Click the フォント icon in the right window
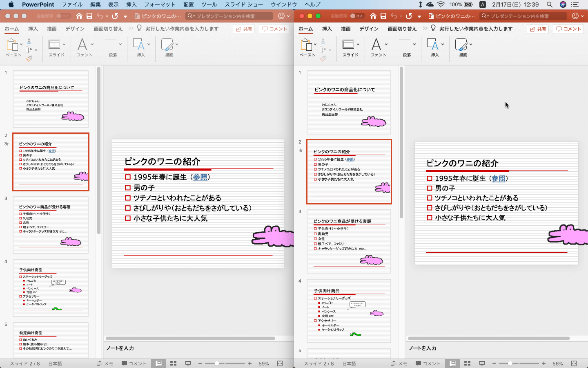Image resolution: width=588 pixels, height=368 pixels. pyautogui.click(x=376, y=44)
